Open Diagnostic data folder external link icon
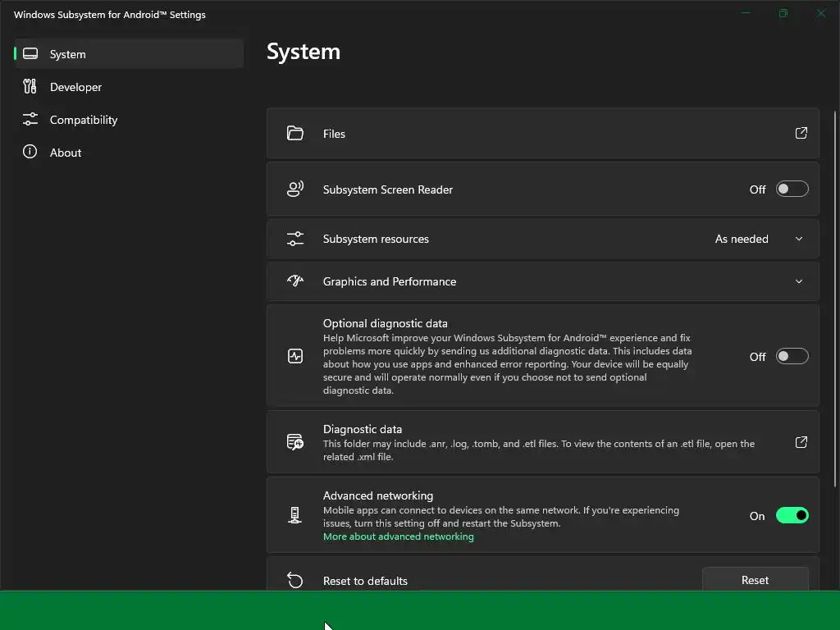 coord(801,442)
